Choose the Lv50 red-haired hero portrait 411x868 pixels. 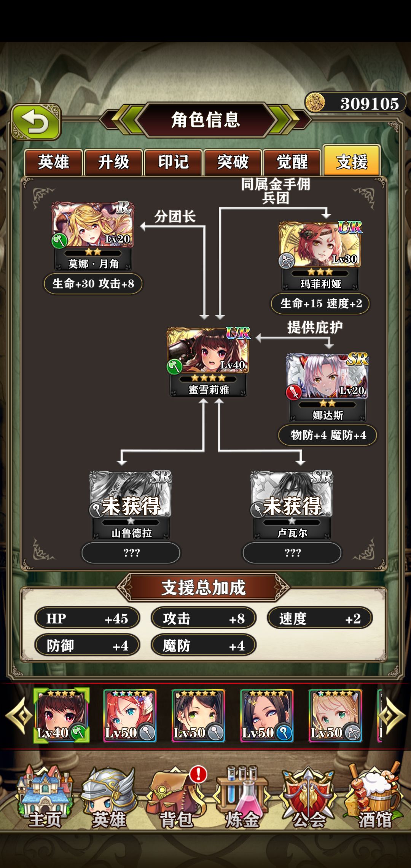point(130,716)
